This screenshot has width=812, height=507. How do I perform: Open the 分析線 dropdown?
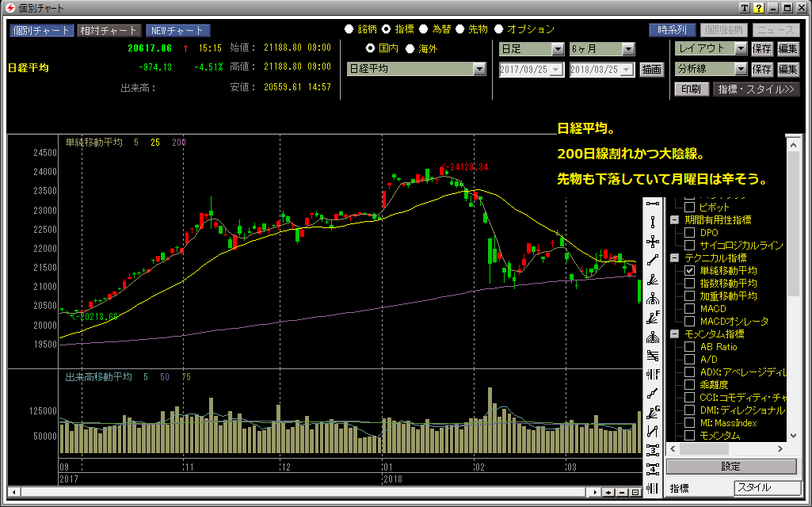(741, 69)
